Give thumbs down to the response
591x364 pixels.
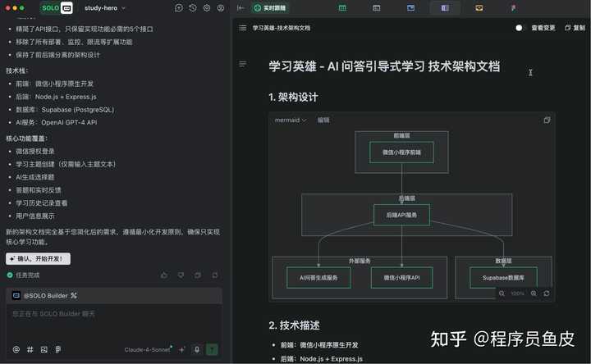[x=181, y=275]
